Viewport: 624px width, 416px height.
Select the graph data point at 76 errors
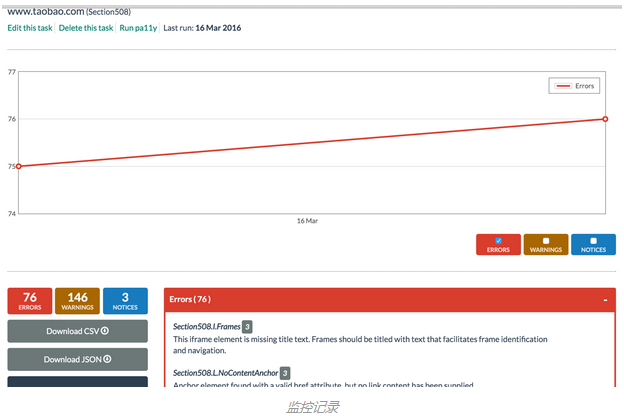606,119
